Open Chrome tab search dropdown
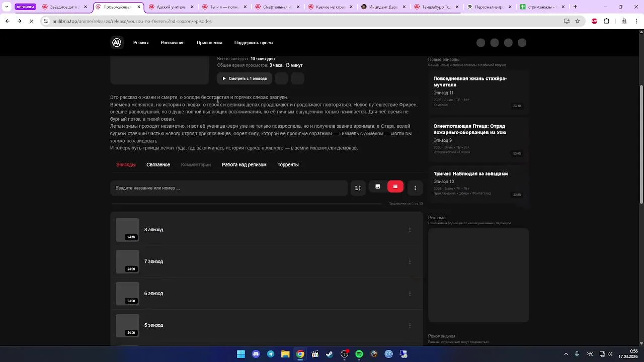 [7, 7]
